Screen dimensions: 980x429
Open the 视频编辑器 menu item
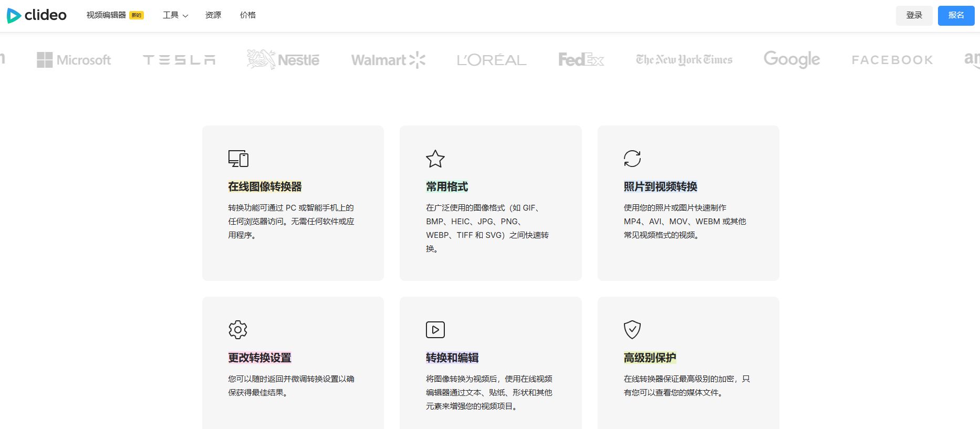[106, 15]
